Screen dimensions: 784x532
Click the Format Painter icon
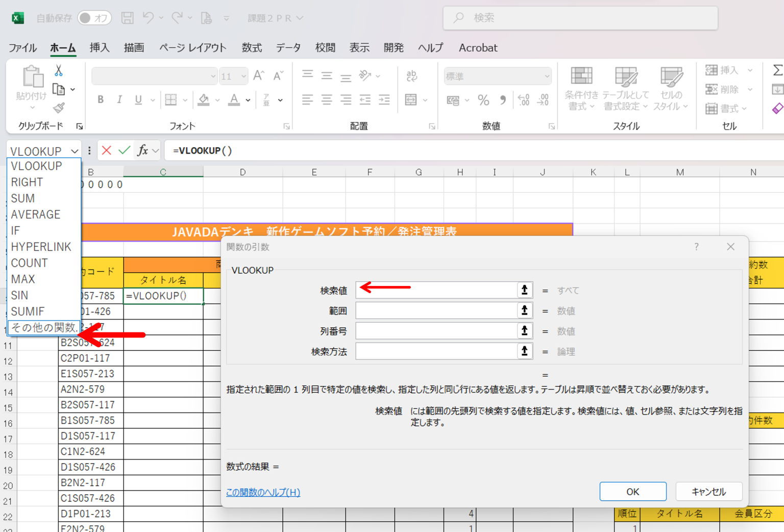point(59,108)
